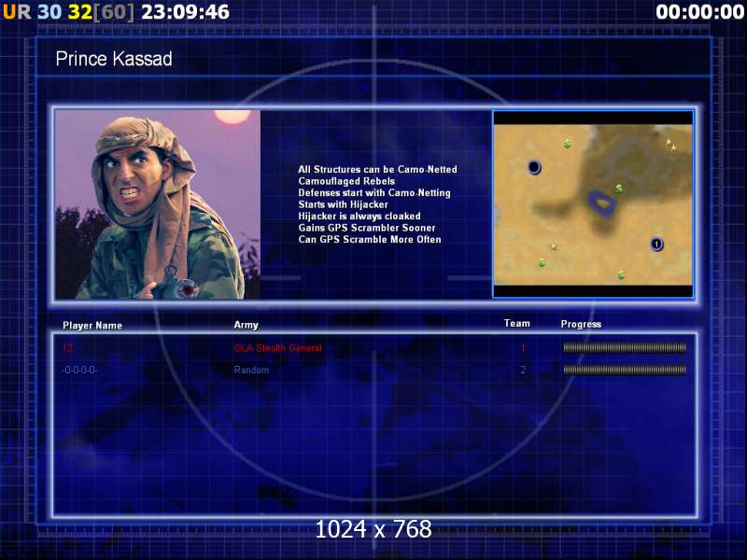Click the 00:00:00 timer at top right
This screenshot has width=747, height=560.
699,12
